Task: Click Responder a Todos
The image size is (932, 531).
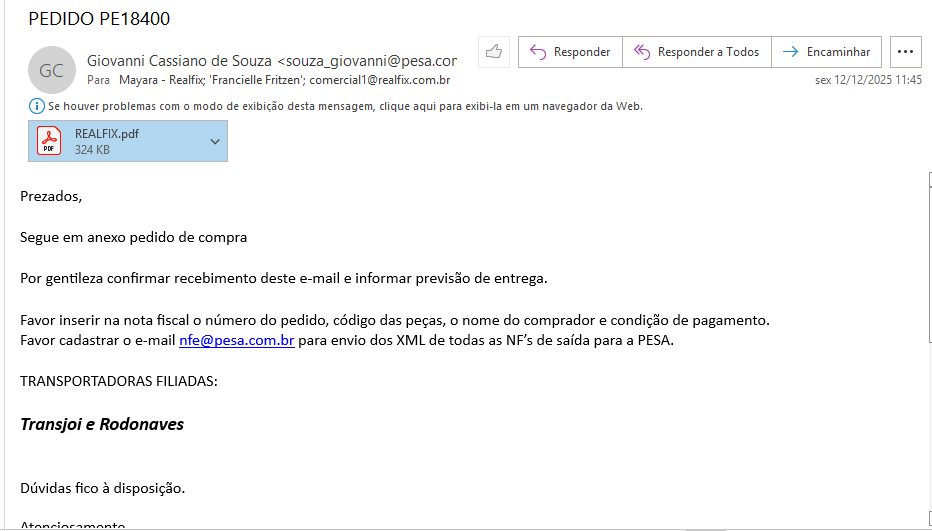Action: tap(696, 52)
